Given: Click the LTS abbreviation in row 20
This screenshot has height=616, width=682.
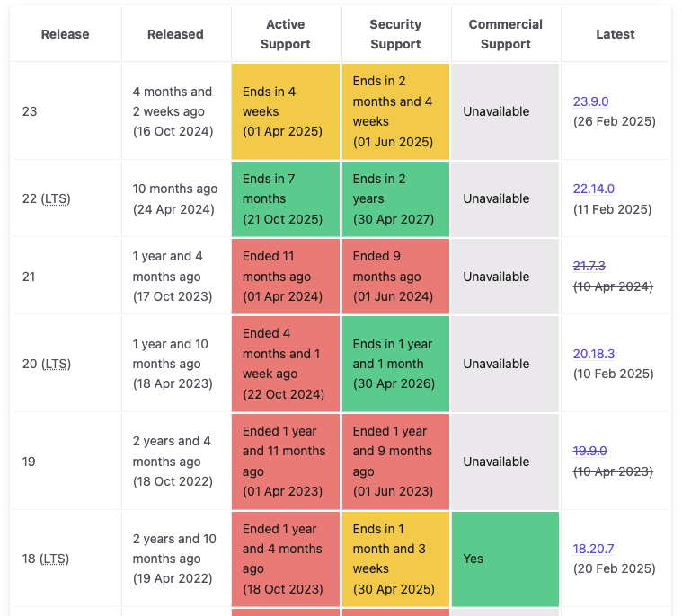Looking at the screenshot, I should (56, 364).
